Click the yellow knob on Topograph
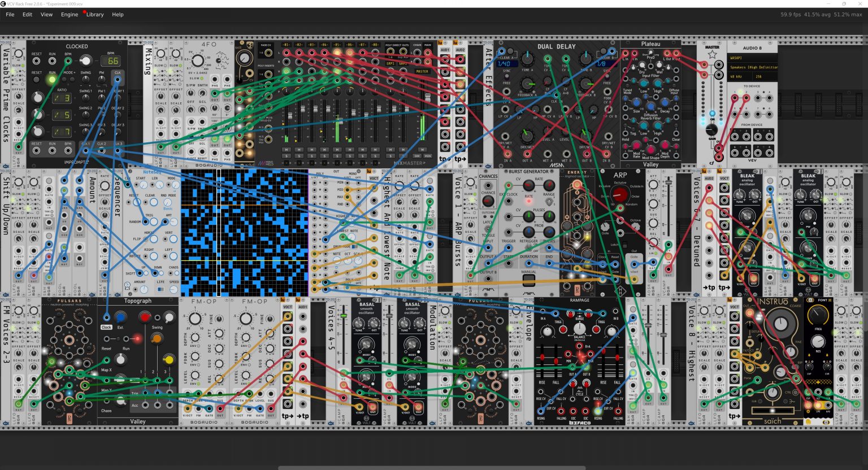Viewport: 868px width, 470px height. click(x=168, y=360)
